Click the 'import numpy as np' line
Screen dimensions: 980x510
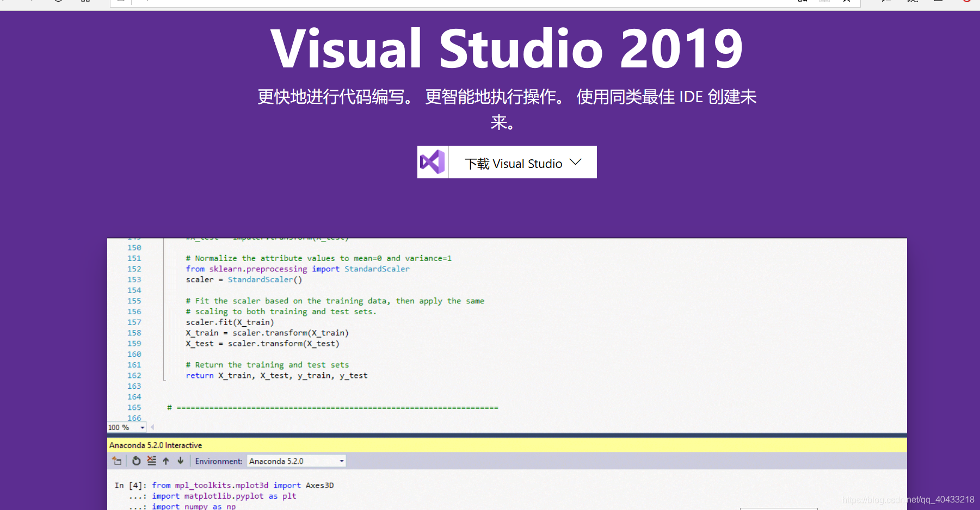pyautogui.click(x=194, y=506)
